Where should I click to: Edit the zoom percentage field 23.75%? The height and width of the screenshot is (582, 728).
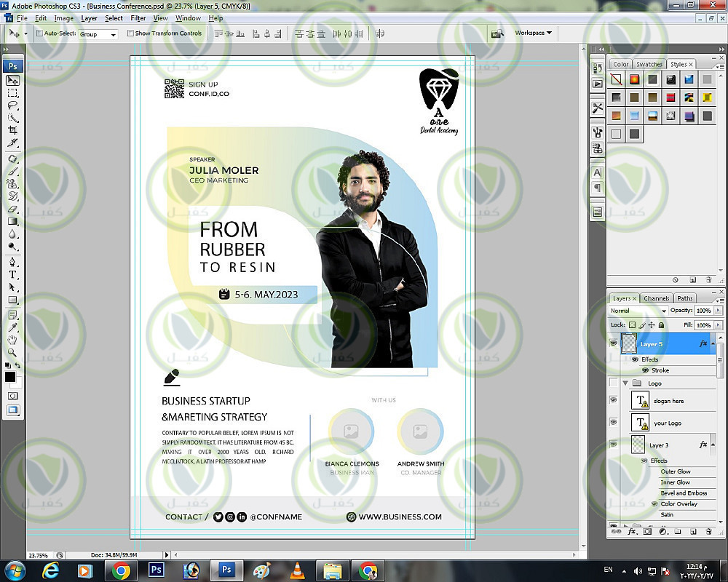[39, 555]
